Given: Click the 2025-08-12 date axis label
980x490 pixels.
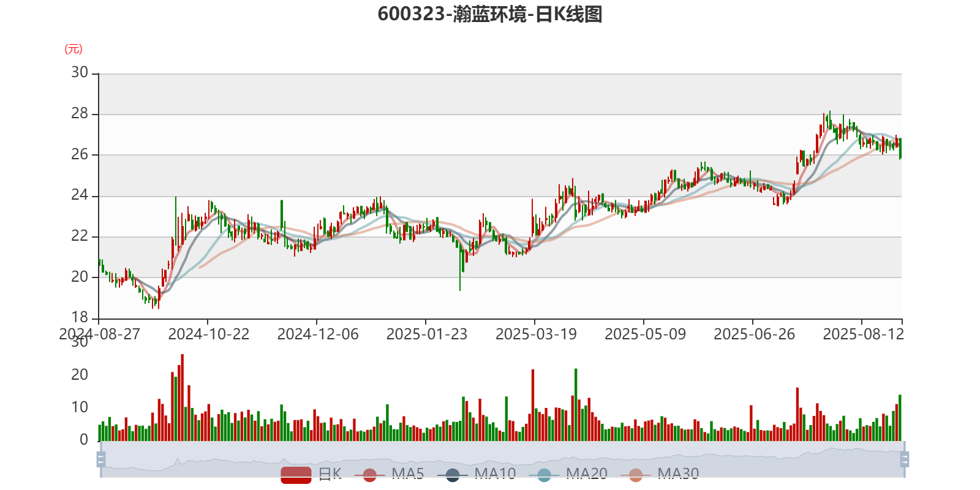Looking at the screenshot, I should 863,334.
